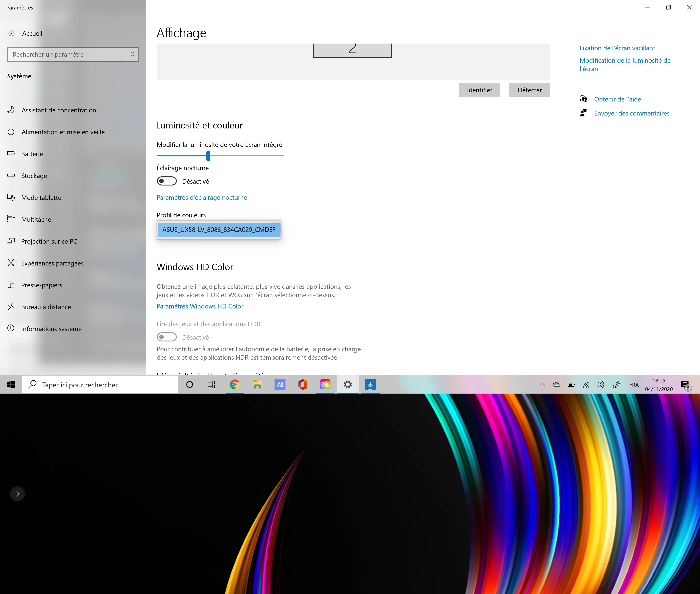700x594 pixels.
Task: Select Batterie in the sidebar
Action: click(32, 154)
